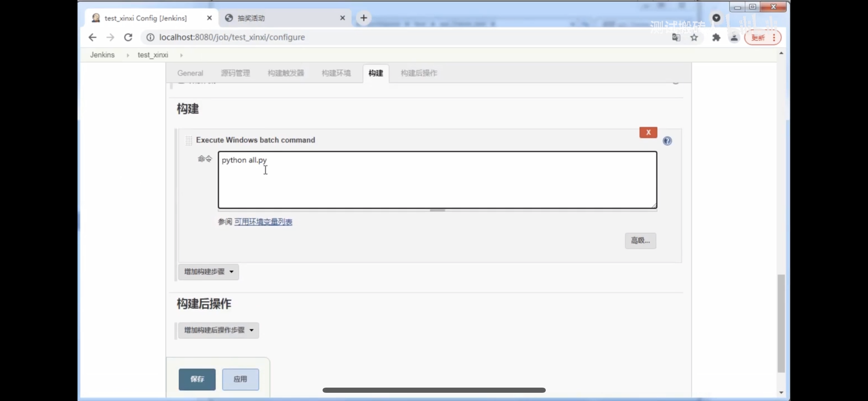Click the 高级... button
The image size is (868, 401).
640,241
